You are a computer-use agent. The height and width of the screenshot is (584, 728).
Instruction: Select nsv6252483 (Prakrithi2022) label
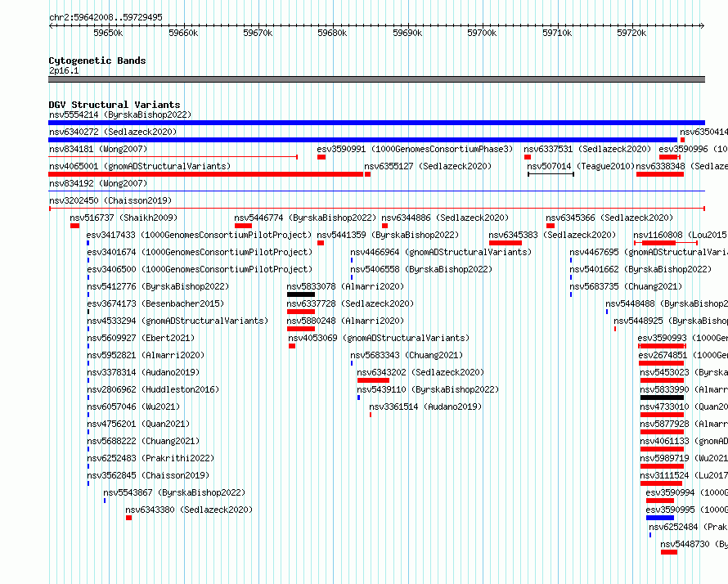(x=151, y=458)
